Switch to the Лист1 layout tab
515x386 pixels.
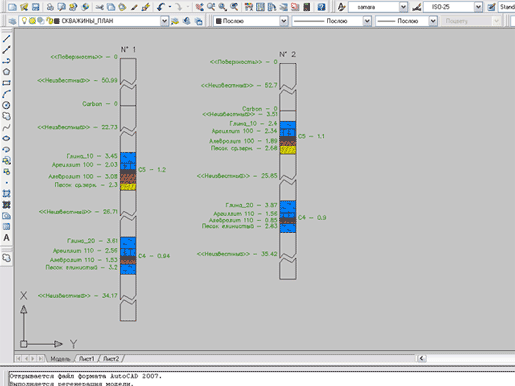[87, 359]
